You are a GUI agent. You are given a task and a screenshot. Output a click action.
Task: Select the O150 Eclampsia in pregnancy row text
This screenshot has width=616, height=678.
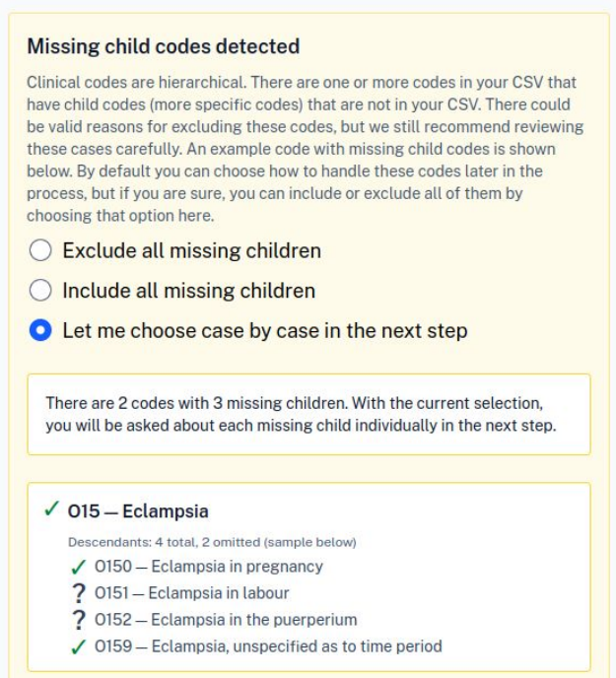pos(209,567)
